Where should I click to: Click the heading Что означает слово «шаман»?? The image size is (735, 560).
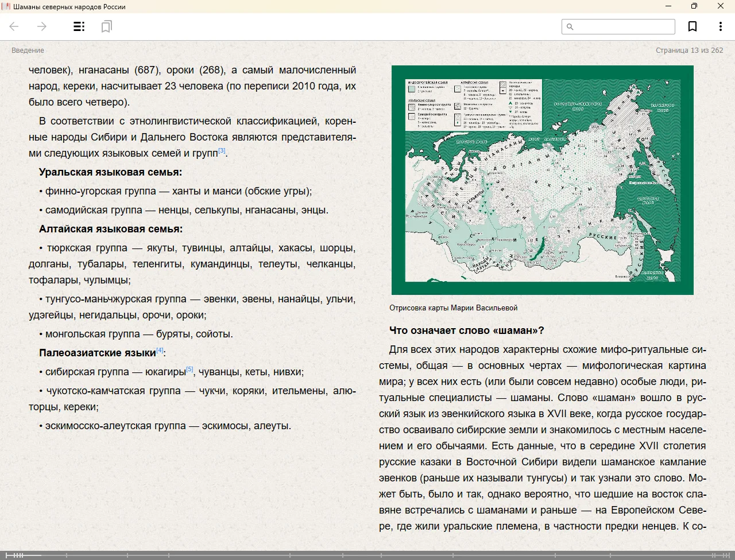pos(466,330)
